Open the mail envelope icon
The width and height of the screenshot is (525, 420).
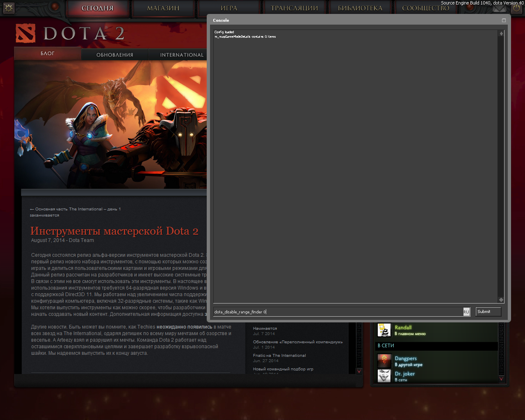[x=499, y=9]
